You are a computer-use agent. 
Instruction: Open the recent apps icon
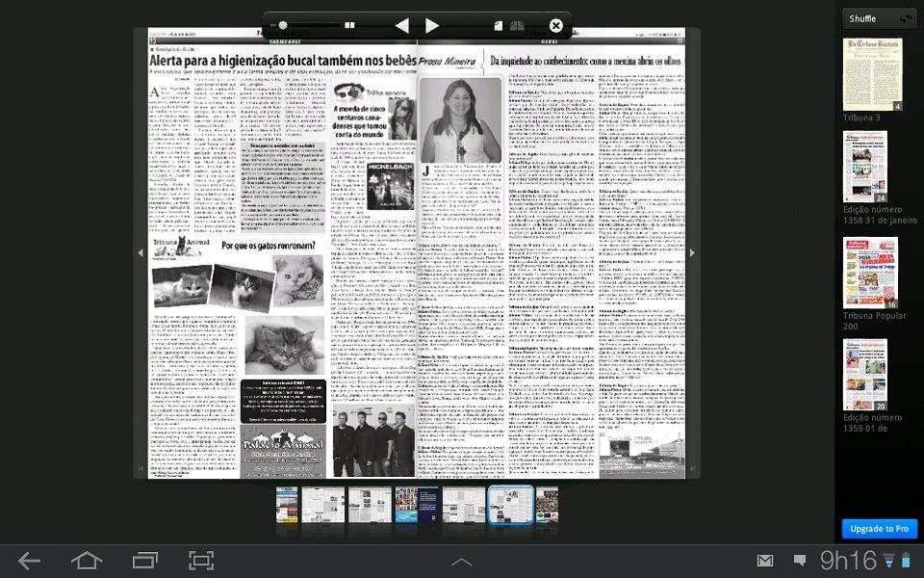(144, 561)
